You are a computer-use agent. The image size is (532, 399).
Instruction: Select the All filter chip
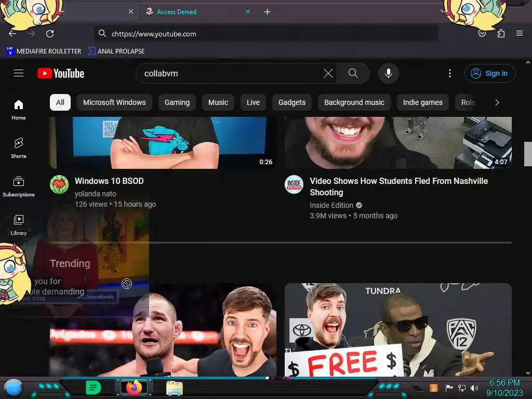click(x=60, y=102)
